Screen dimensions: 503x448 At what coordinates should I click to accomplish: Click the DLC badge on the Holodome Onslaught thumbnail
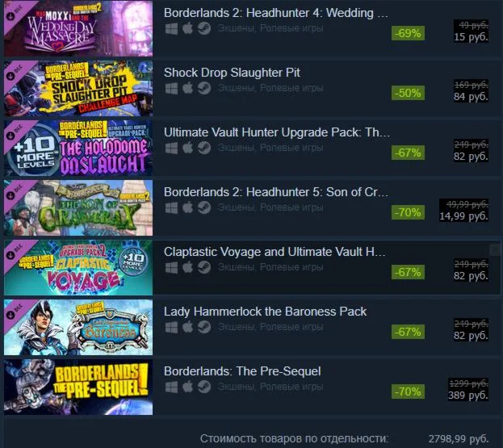(x=15, y=132)
